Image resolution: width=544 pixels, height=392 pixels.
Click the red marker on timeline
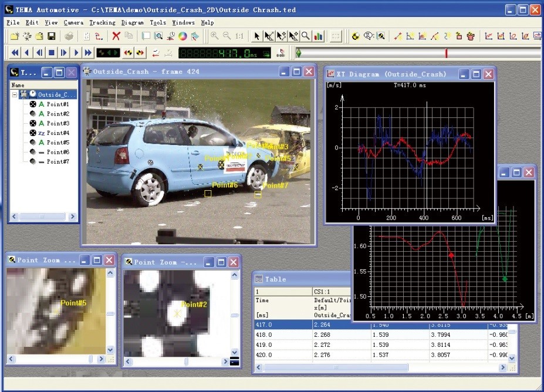pos(446,53)
